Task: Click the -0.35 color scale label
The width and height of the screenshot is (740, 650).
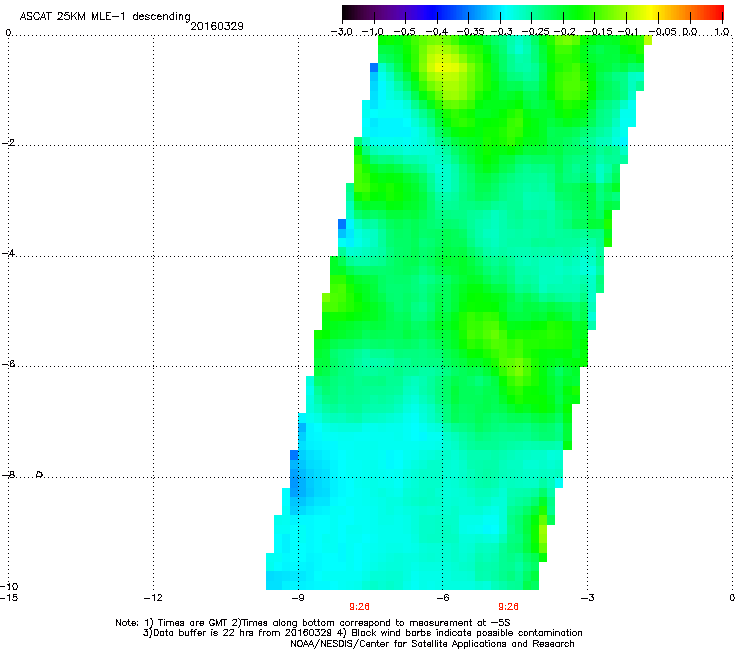Action: tap(469, 32)
